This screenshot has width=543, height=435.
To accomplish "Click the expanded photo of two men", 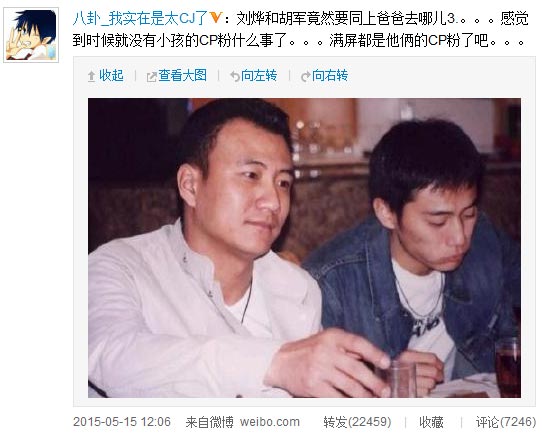I will (304, 248).
